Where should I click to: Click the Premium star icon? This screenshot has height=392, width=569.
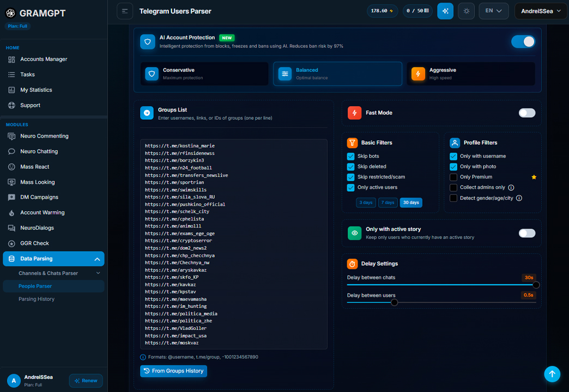tap(534, 177)
